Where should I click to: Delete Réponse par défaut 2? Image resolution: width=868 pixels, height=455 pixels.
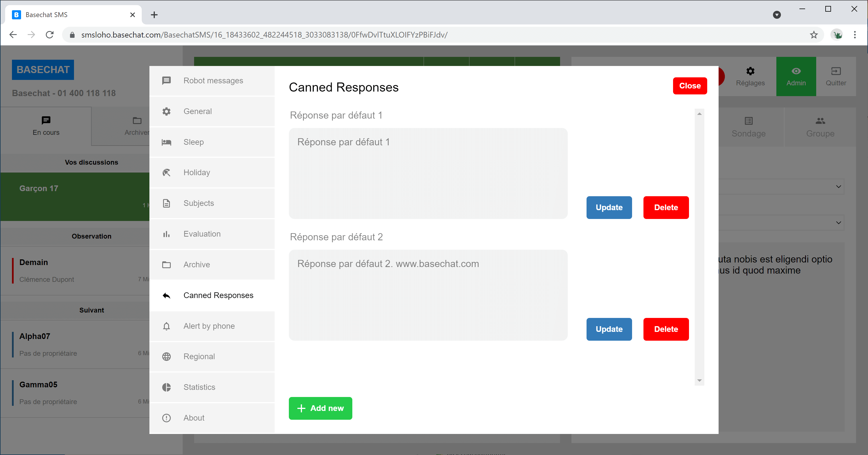click(x=666, y=329)
